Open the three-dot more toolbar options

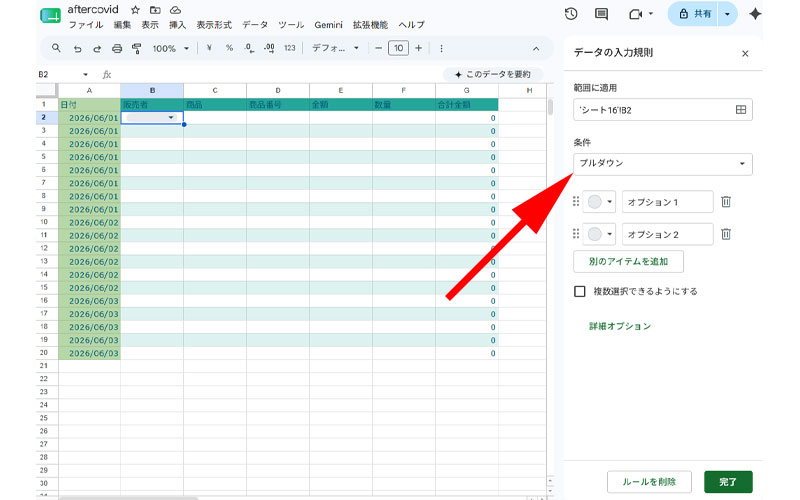441,48
